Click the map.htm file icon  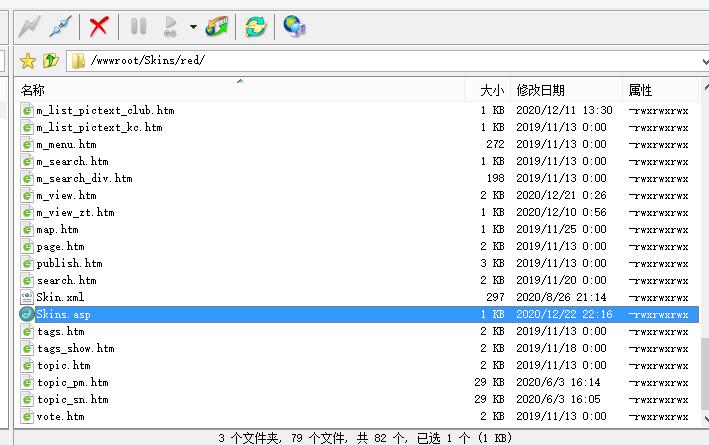pos(27,229)
